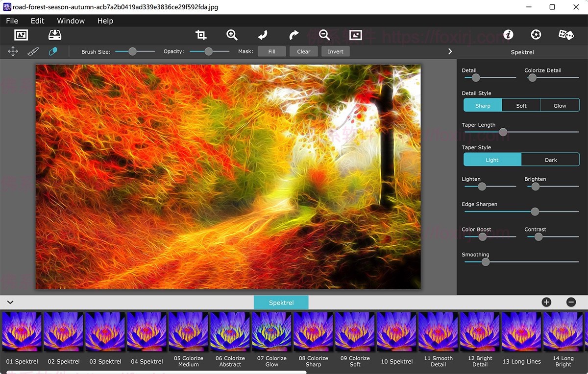Click the Randomize dice icon

coord(566,35)
